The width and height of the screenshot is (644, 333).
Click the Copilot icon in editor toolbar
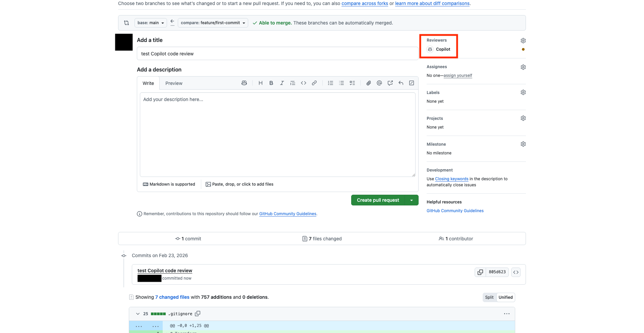pyautogui.click(x=244, y=83)
